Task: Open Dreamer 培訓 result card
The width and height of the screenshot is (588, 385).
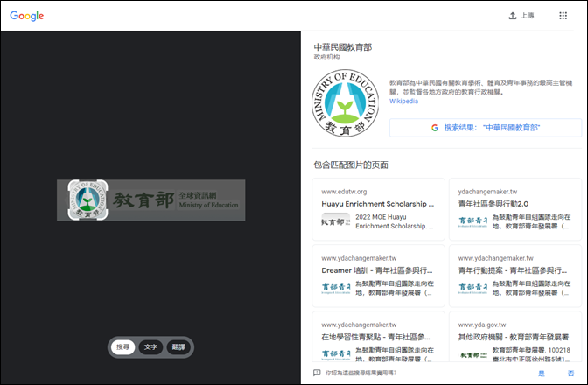Action: 378,276
